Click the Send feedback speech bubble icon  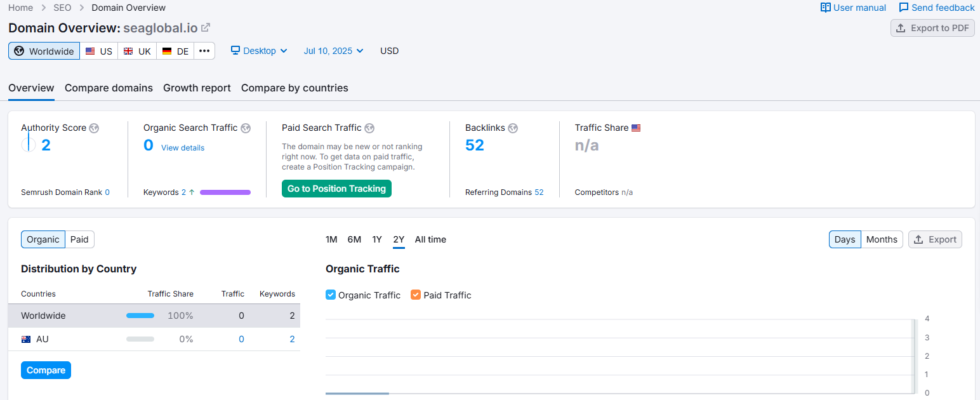904,8
